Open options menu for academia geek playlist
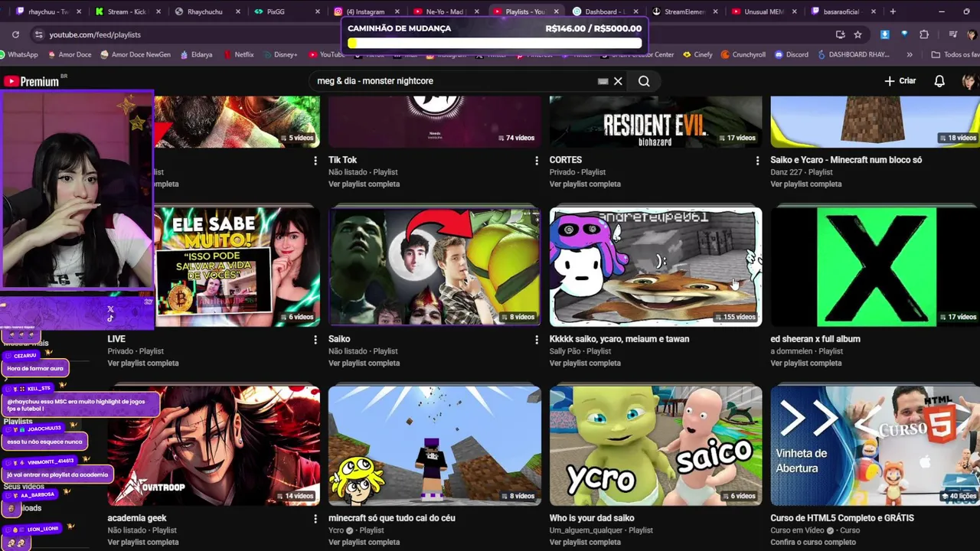 pos(315,519)
